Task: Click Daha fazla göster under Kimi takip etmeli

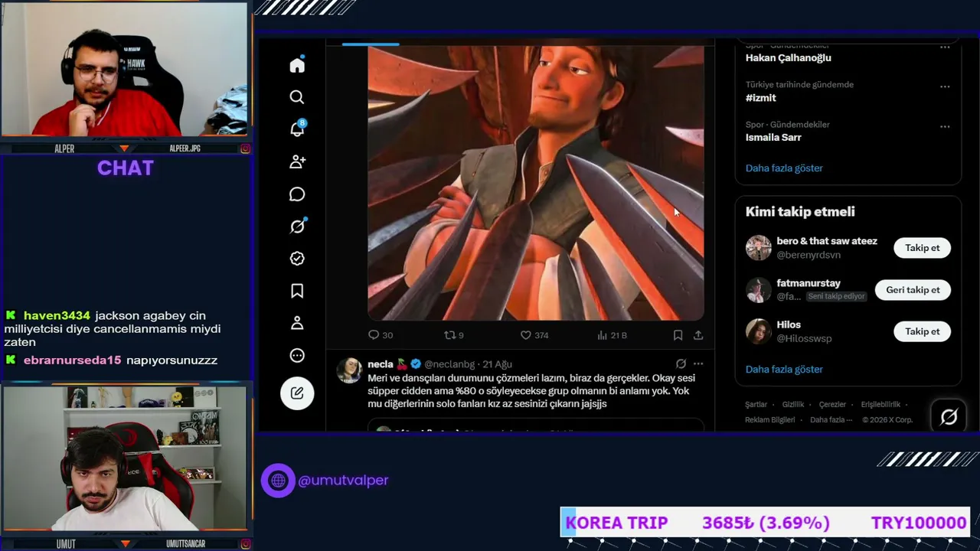Action: pos(784,370)
